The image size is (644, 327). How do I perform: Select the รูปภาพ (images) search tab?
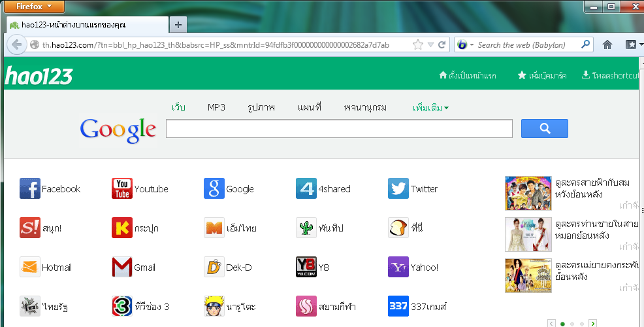click(261, 108)
